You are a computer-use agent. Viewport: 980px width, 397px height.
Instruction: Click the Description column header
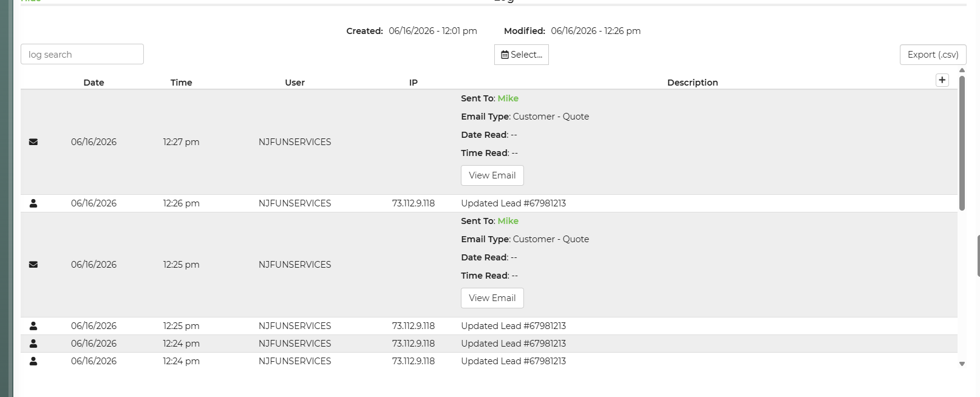click(693, 83)
